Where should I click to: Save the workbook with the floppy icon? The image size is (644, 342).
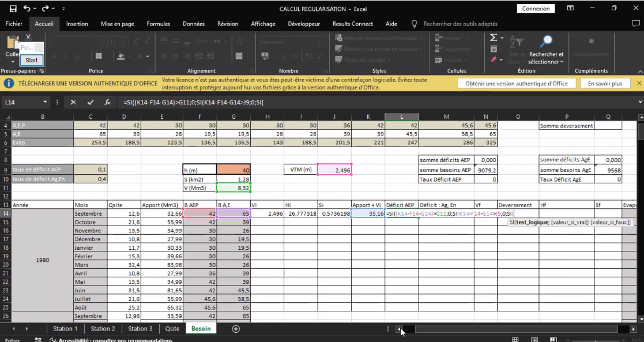click(13, 9)
